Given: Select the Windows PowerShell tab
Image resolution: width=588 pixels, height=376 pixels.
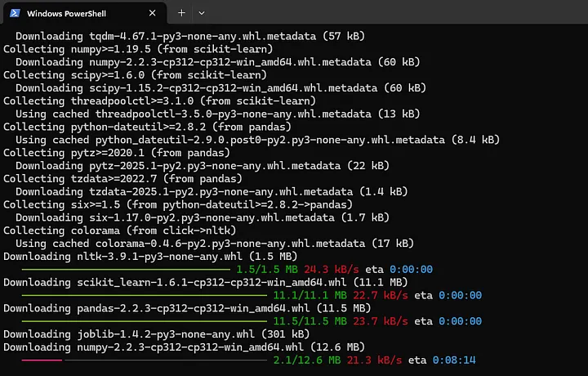Looking at the screenshot, I should (85, 14).
